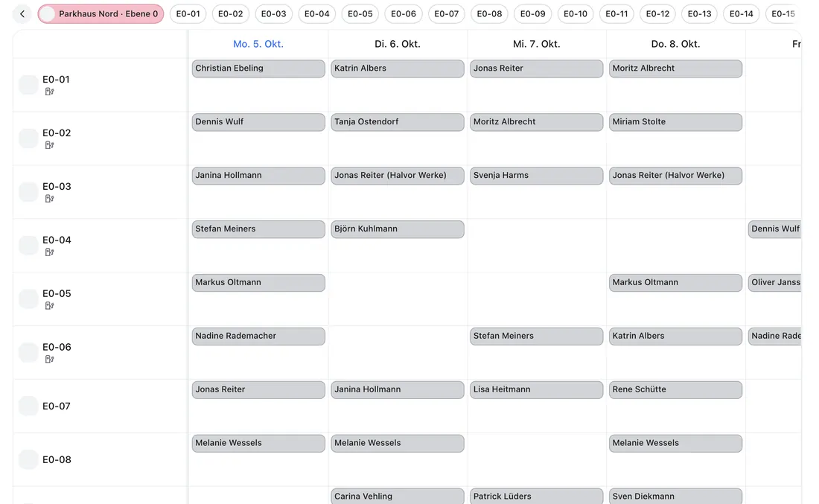Click the thumbnail square beside row E0-01

pos(28,85)
